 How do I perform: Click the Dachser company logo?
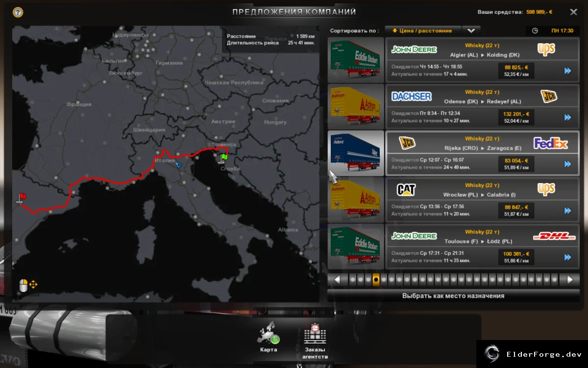(x=412, y=96)
